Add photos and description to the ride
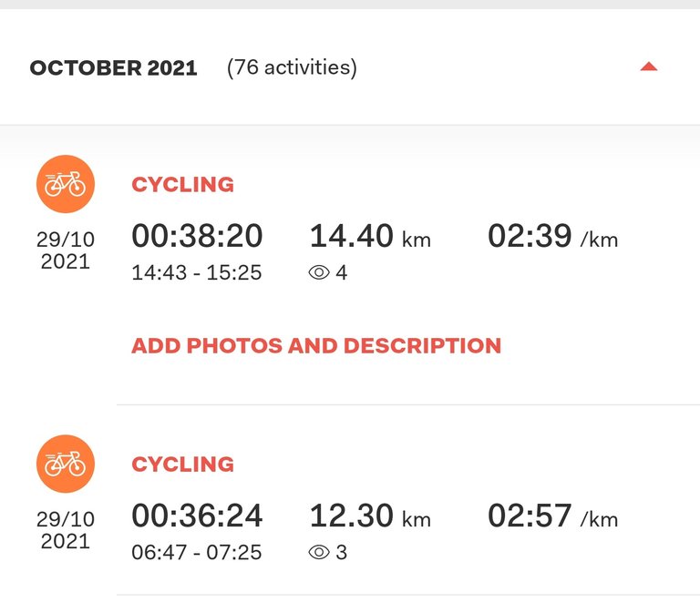Viewport: 700px width, 613px height. click(x=316, y=346)
